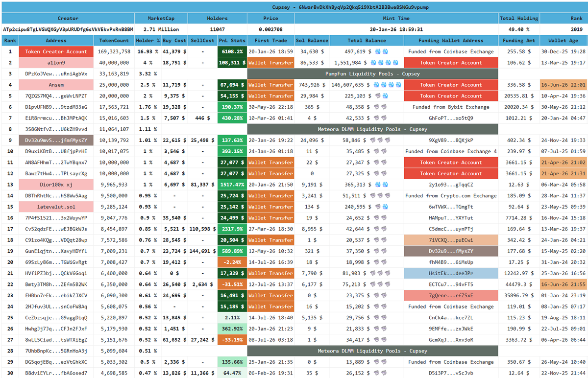Click the Wallet Age column header
The height and width of the screenshot is (378, 588).
(x=563, y=41)
